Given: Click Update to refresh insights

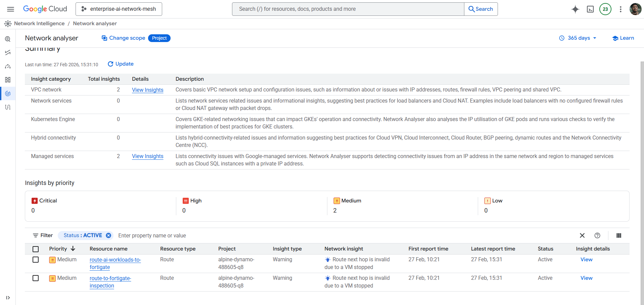Looking at the screenshot, I should pyautogui.click(x=121, y=64).
